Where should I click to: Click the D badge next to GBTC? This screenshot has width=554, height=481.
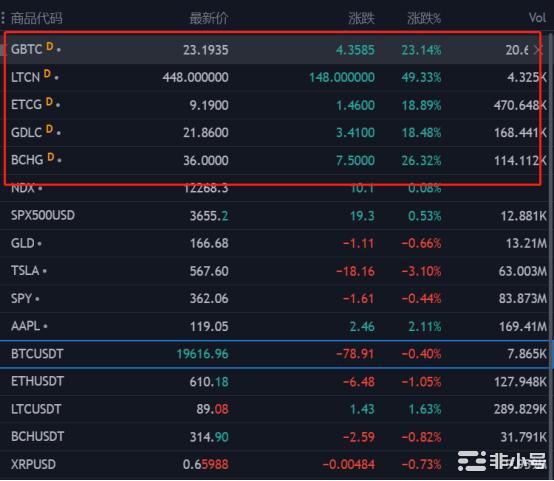[50, 46]
